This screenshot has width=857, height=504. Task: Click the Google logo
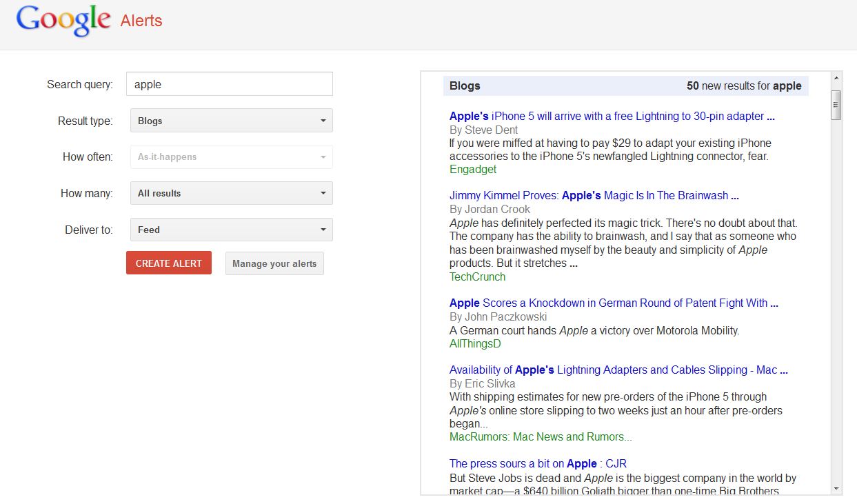point(63,20)
